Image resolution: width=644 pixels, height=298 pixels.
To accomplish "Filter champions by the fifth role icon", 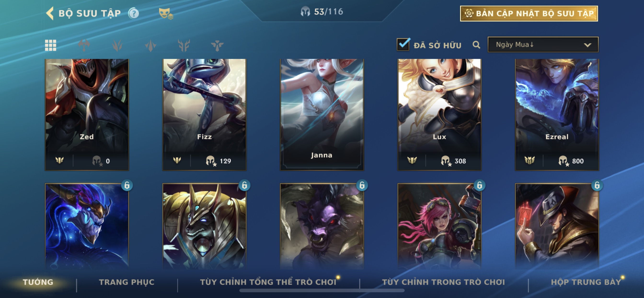I will 217,45.
